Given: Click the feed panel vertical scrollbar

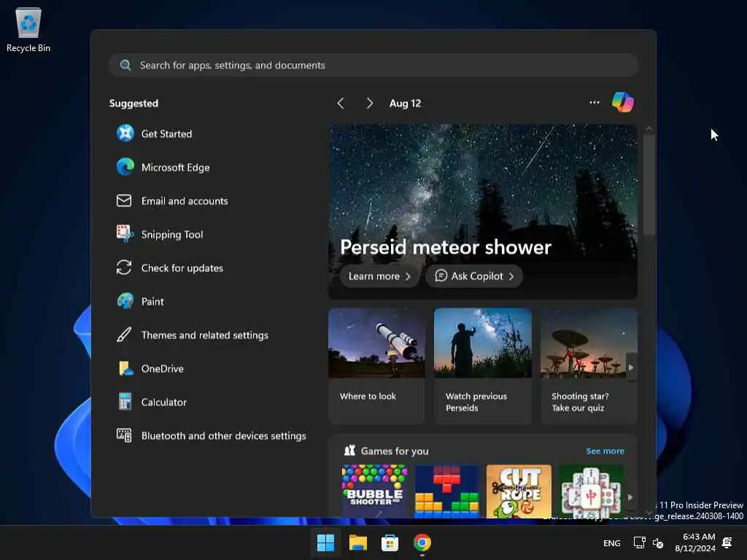Looking at the screenshot, I should point(649,184).
